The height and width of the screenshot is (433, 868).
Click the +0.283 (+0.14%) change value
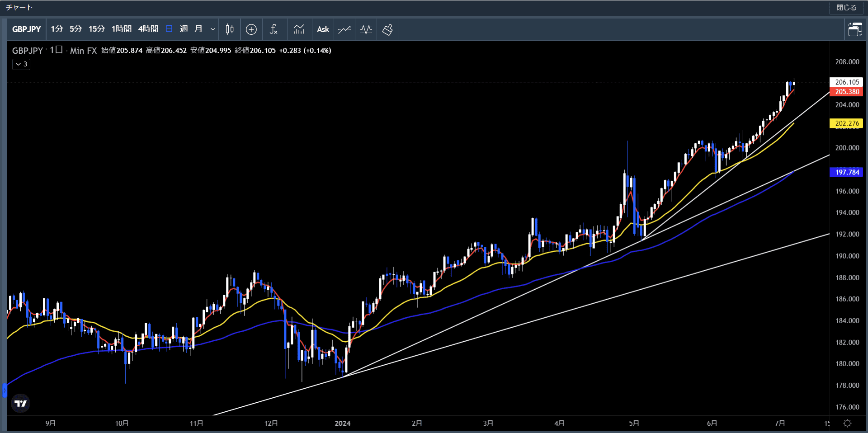[305, 51]
